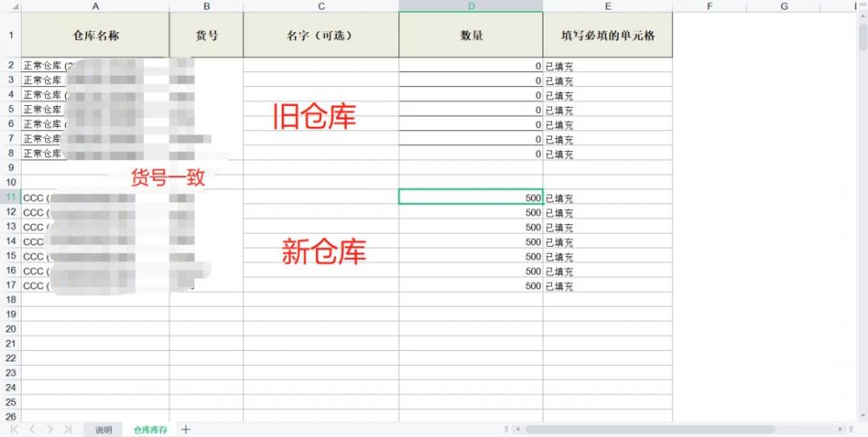
Task: Select the 仓库库存 sheet tab
Action: click(150, 430)
